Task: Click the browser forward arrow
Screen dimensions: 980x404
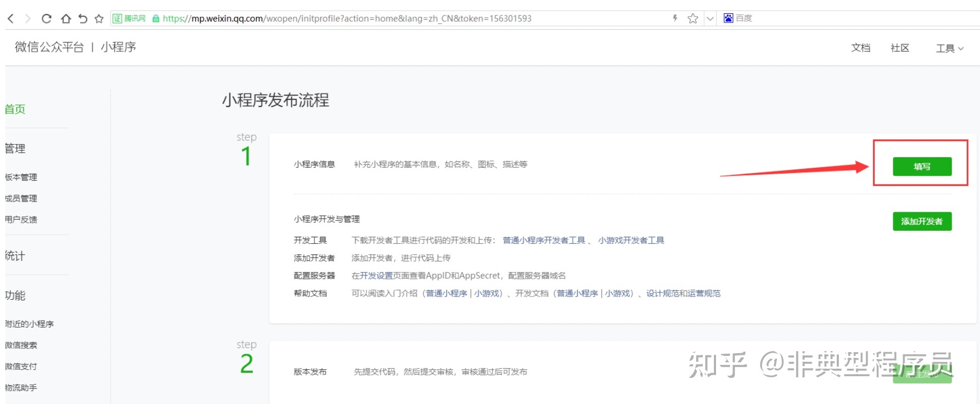Action: pos(28,19)
